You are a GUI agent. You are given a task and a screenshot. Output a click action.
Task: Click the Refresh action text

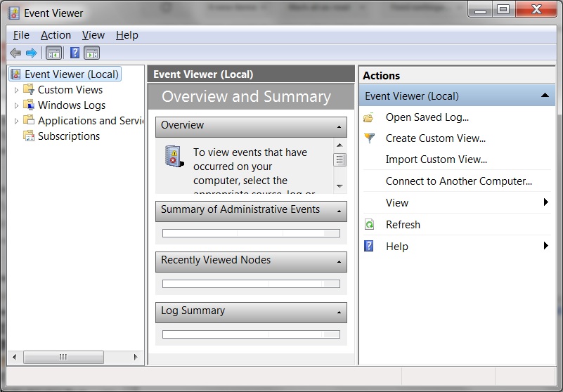403,224
